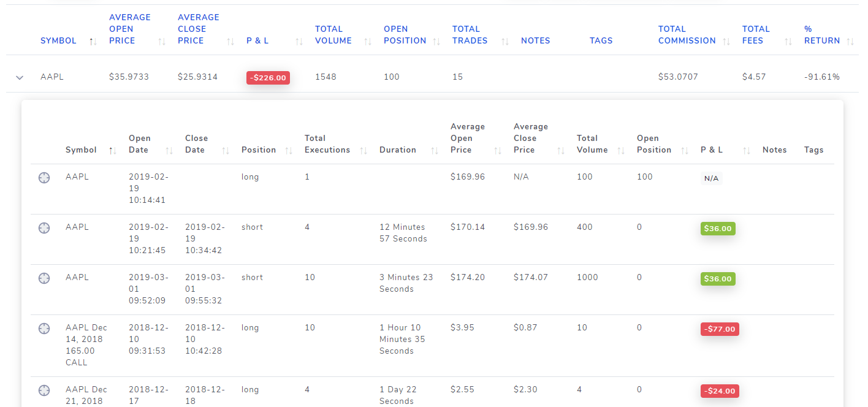
Task: Sort inner table by Average Close Price arrows
Action: pos(560,150)
